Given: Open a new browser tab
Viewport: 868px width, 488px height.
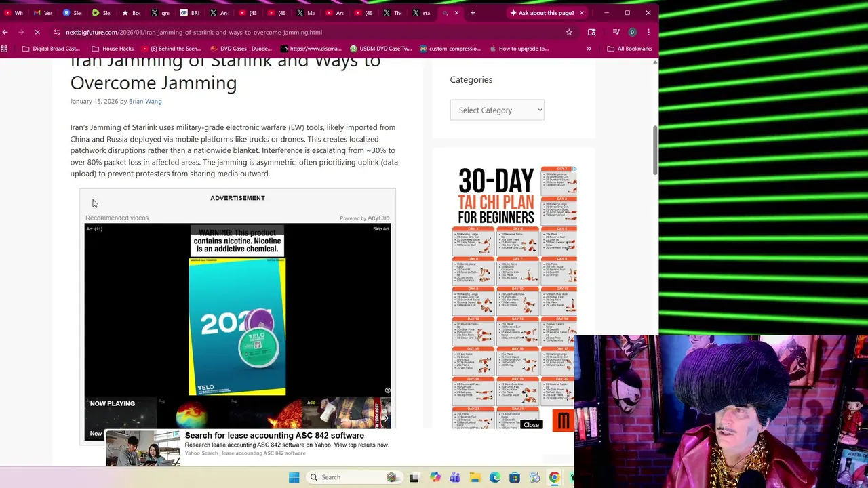Looking at the screenshot, I should (473, 13).
